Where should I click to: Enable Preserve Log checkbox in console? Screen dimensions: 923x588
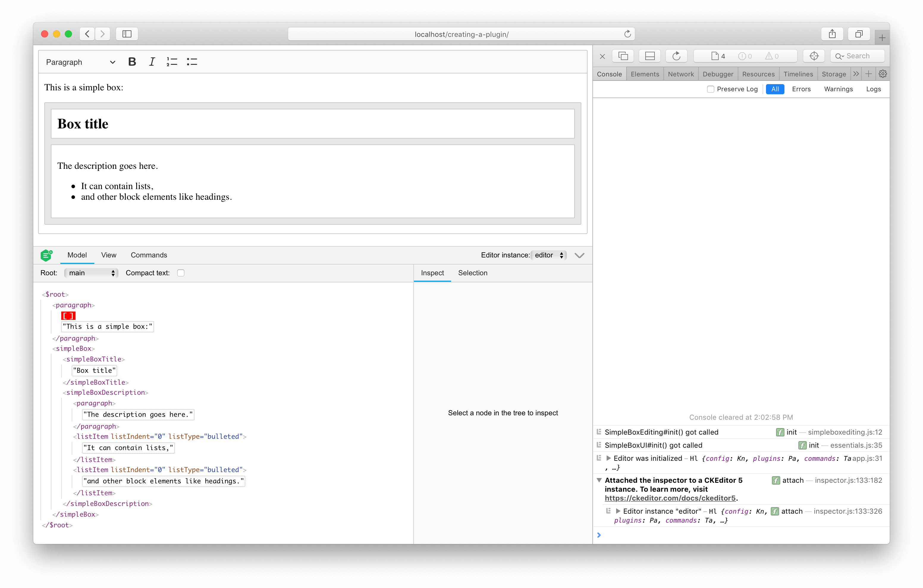click(x=711, y=89)
